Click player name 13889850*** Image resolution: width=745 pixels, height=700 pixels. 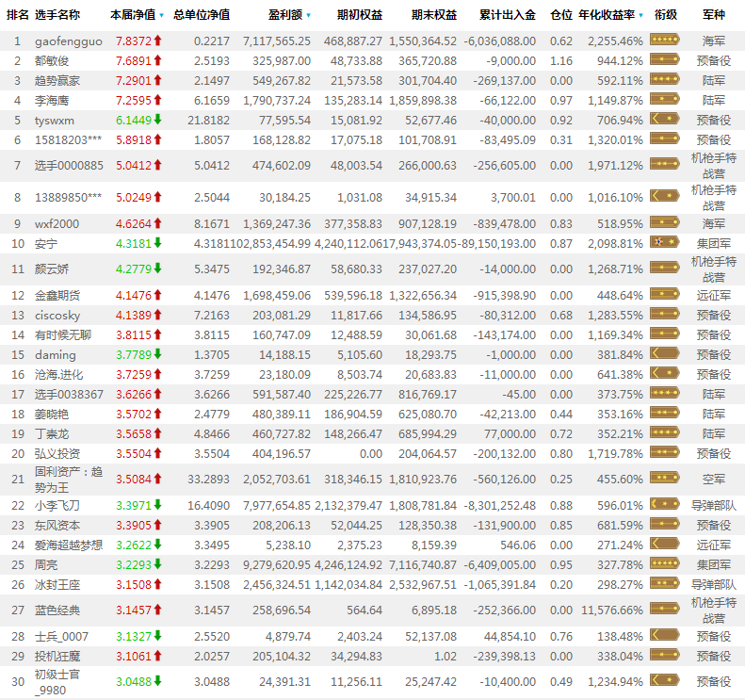tap(68, 197)
